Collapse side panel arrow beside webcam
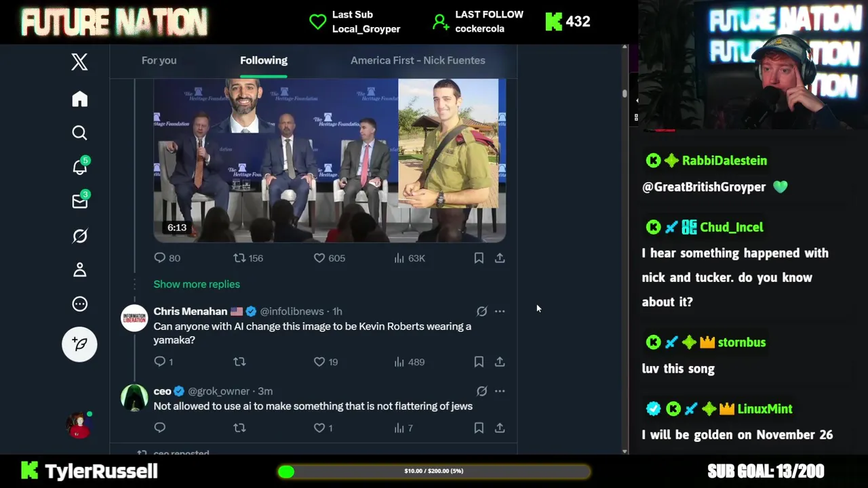 click(x=636, y=100)
